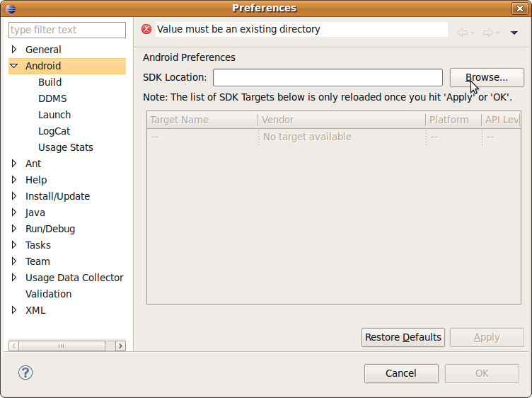Select the Validation category

(49, 294)
